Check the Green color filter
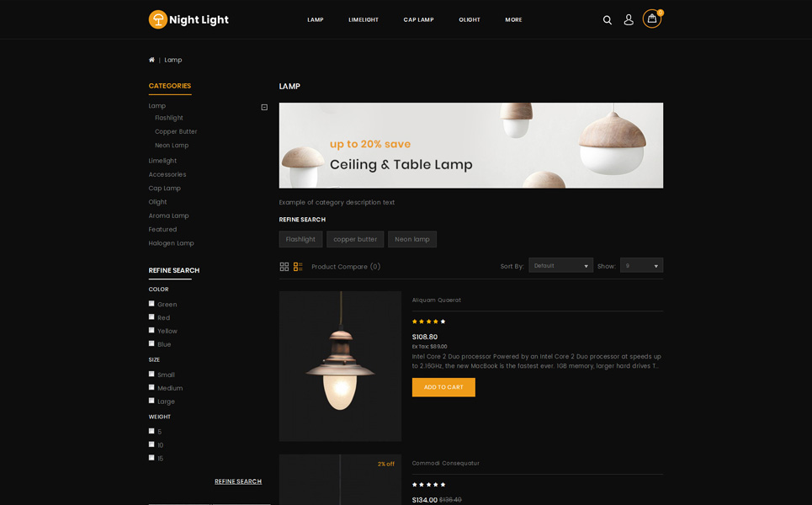 pos(151,304)
